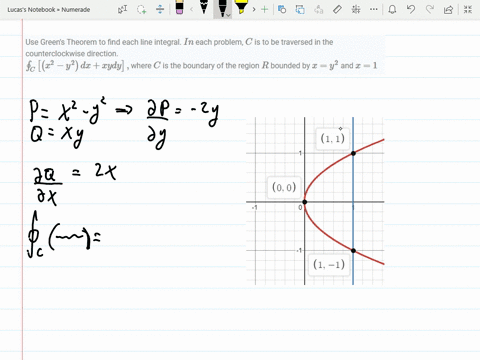Click the problem statement text block
Image resolution: width=480 pixels, height=360 pixels.
205,54
